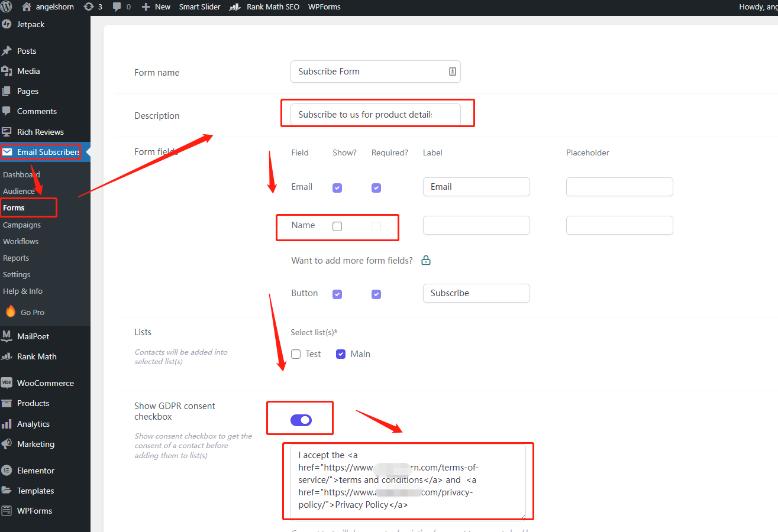Click the WordPress logo icon
Screen dimensions: 778x532
(x=7, y=7)
